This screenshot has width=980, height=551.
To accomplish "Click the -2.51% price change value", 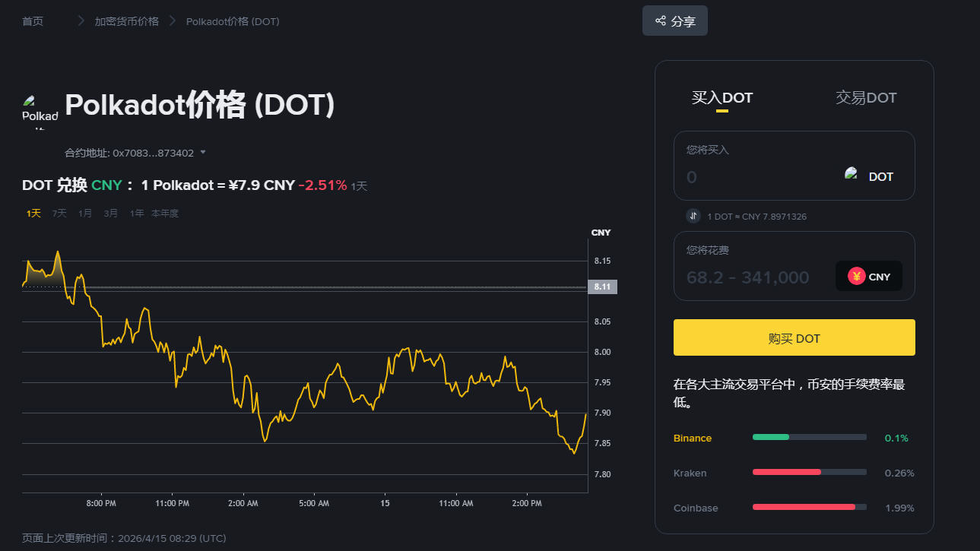I will tap(322, 185).
